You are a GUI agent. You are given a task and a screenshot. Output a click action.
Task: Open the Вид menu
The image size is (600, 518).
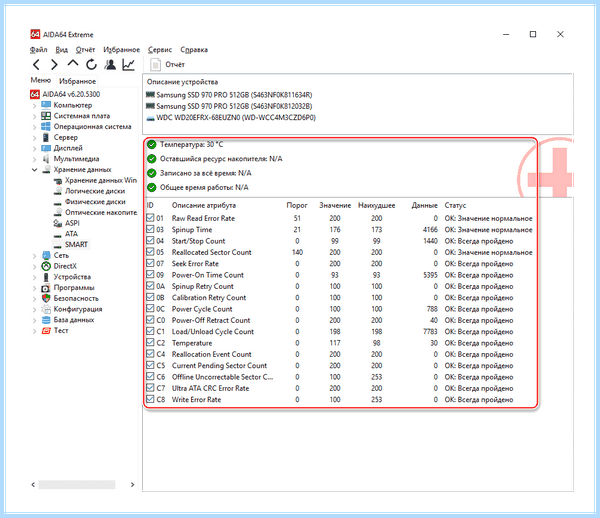click(x=61, y=50)
